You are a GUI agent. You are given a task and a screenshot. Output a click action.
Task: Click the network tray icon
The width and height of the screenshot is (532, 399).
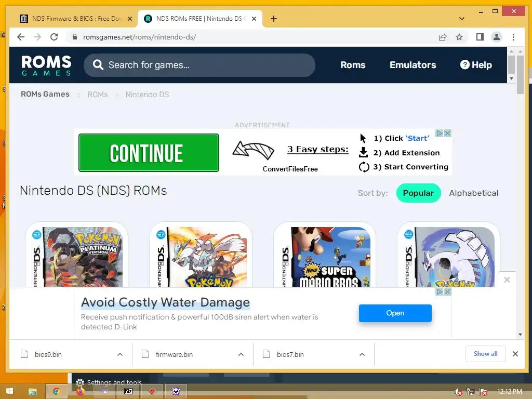click(471, 392)
